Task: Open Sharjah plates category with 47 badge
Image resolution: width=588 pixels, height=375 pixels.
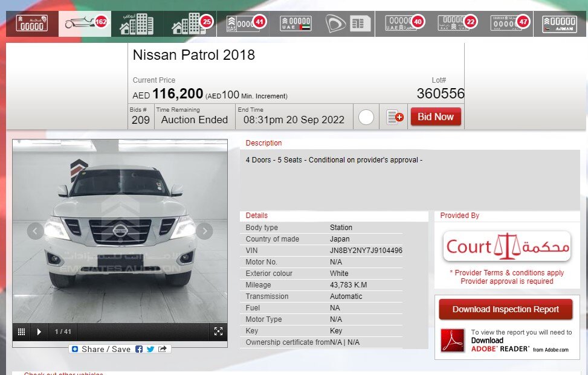Action: coord(506,24)
